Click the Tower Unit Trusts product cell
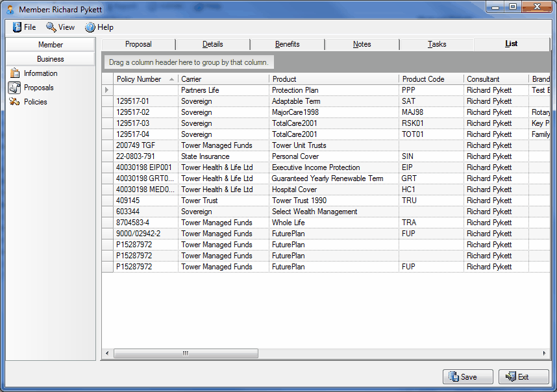The image size is (557, 392). [334, 145]
